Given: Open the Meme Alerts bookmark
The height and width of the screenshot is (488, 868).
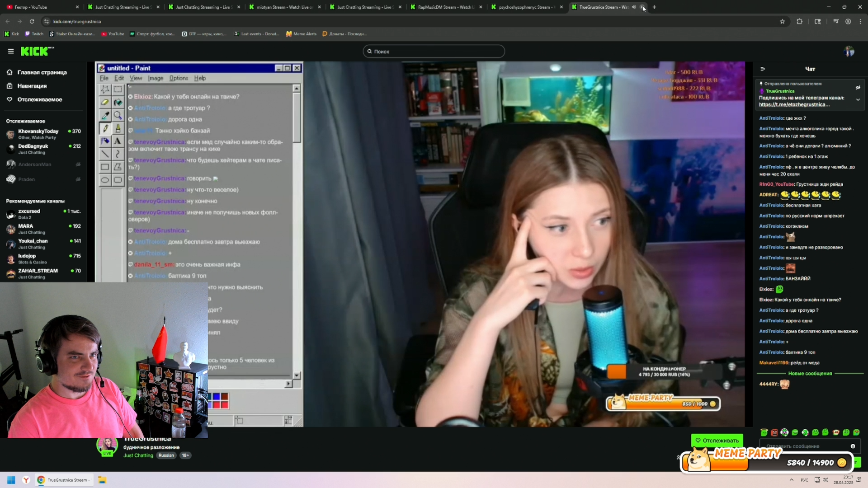Looking at the screenshot, I should (x=301, y=34).
